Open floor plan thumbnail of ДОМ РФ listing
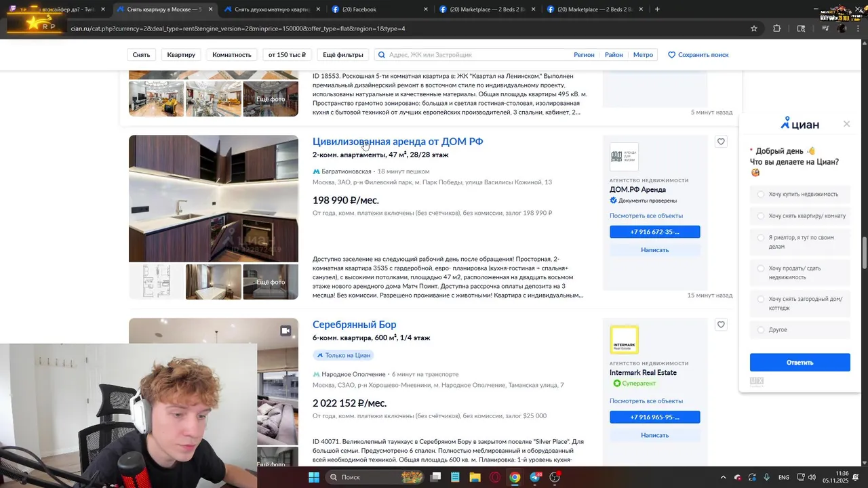 click(156, 282)
